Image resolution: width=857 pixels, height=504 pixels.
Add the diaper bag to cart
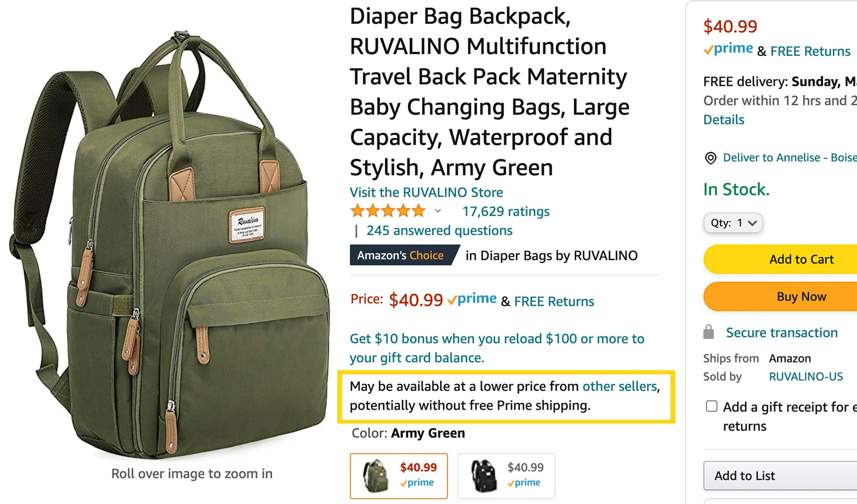780,259
